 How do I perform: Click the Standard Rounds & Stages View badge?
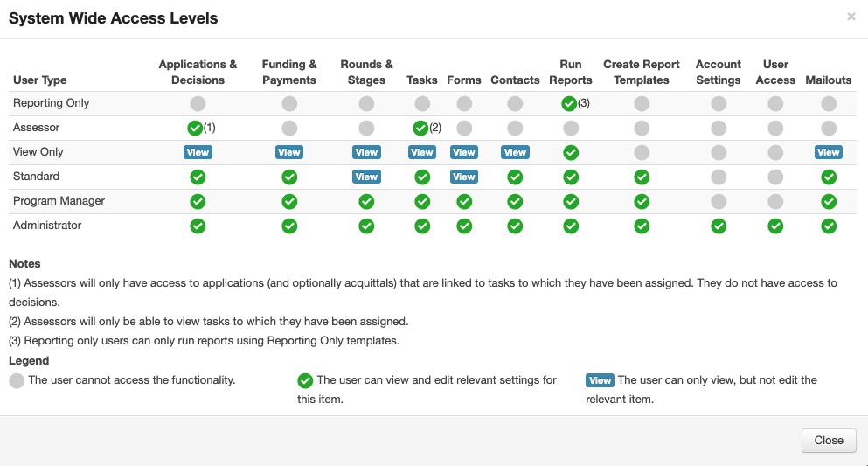[366, 177]
